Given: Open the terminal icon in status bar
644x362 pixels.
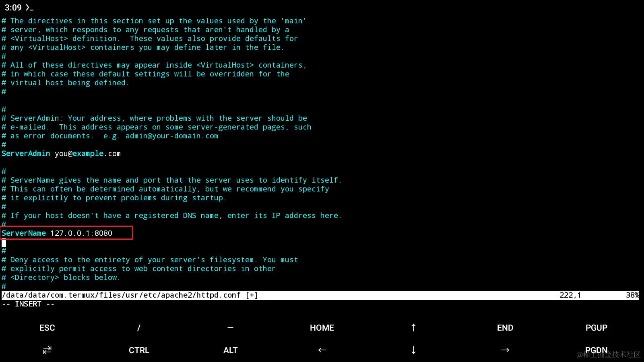Looking at the screenshot, I should (29, 8).
